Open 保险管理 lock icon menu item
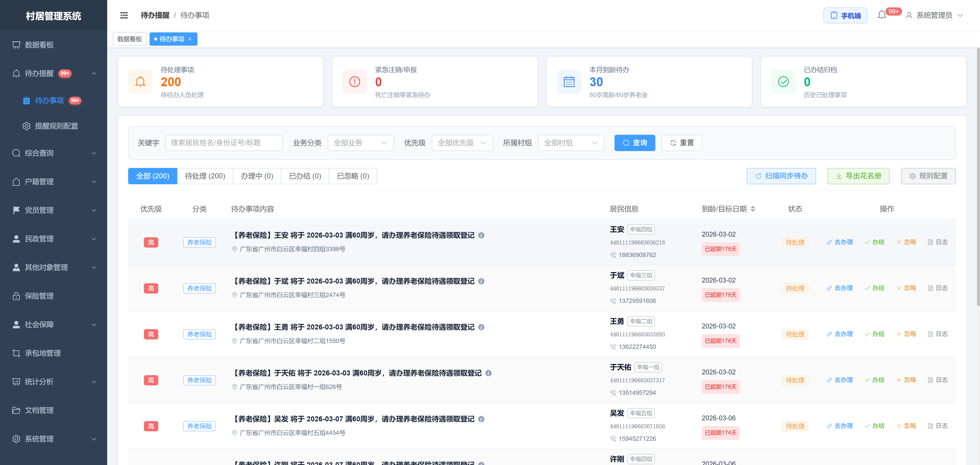The image size is (980, 465). [x=54, y=296]
